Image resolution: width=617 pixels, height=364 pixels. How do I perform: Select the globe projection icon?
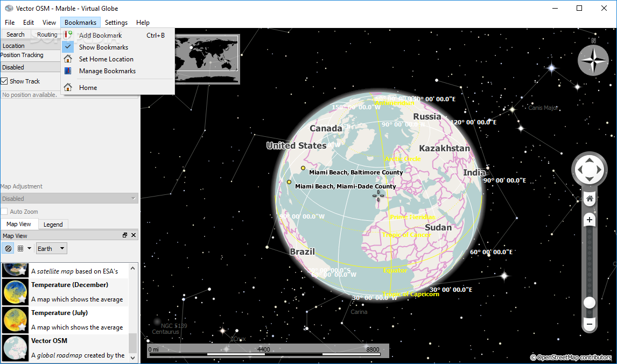[x=8, y=248]
